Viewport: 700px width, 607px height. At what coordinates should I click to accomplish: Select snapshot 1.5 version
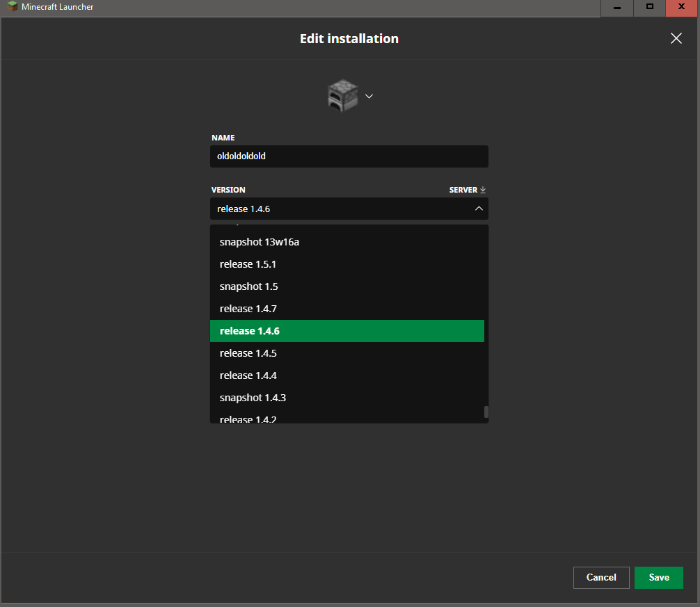pyautogui.click(x=347, y=286)
